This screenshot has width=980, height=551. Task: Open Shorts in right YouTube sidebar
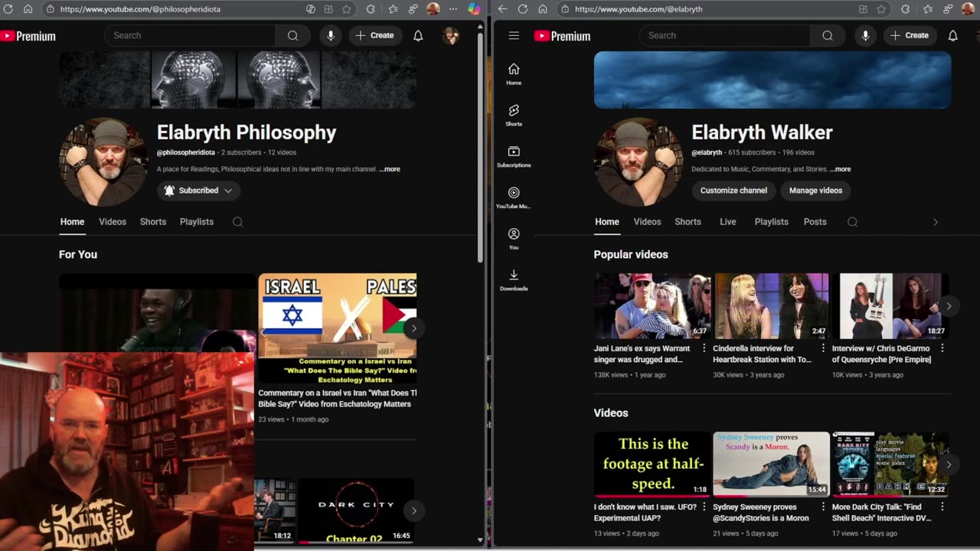(514, 116)
